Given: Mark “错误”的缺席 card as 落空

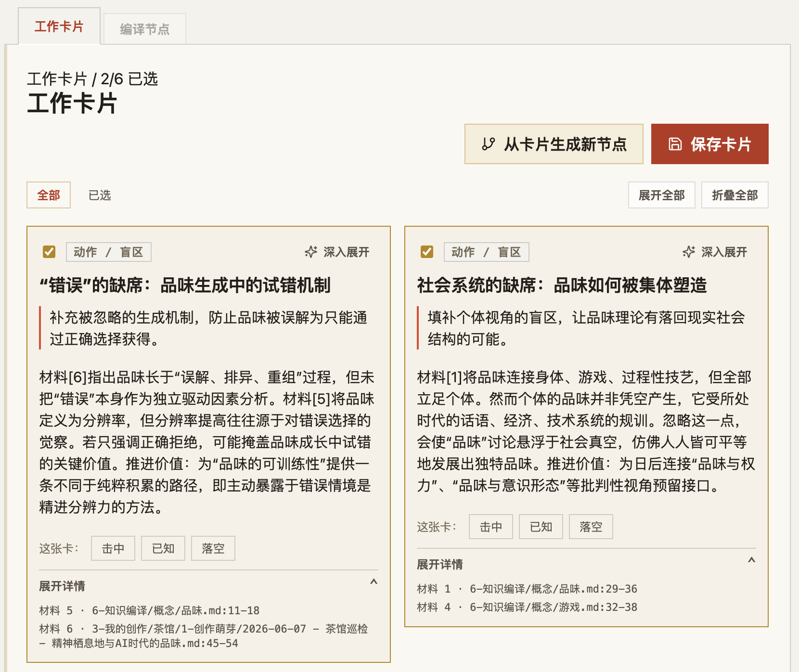Looking at the screenshot, I should point(213,548).
